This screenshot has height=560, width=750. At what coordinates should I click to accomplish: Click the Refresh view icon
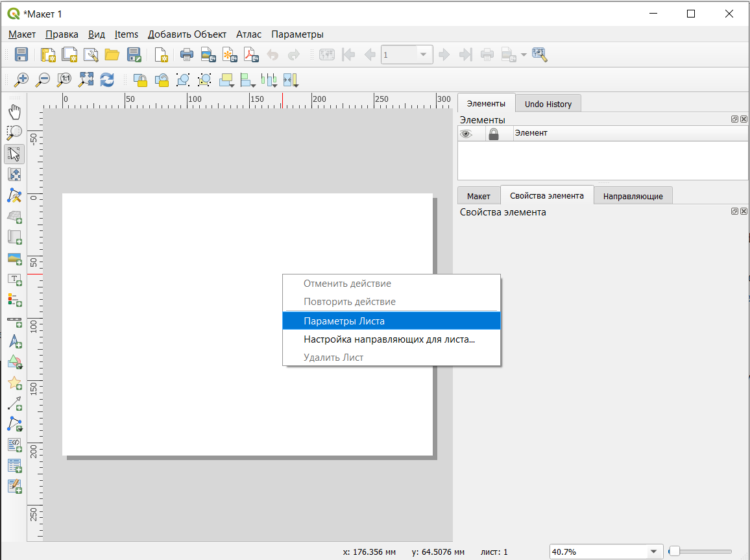click(x=107, y=80)
